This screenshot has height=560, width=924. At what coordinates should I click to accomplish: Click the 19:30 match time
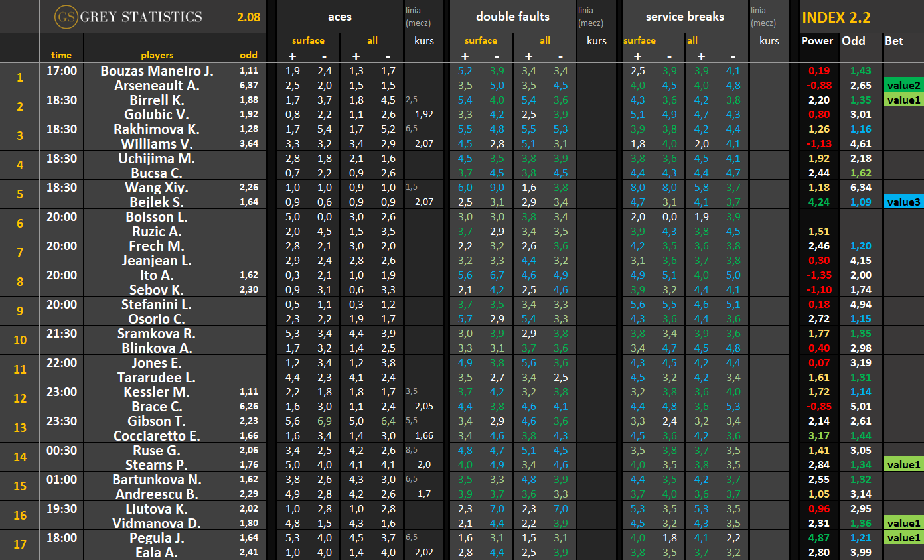tap(62, 508)
